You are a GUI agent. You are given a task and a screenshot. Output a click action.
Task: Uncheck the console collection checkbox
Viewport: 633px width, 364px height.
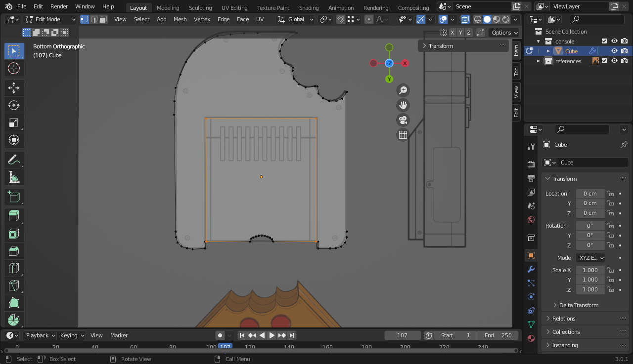(x=604, y=41)
